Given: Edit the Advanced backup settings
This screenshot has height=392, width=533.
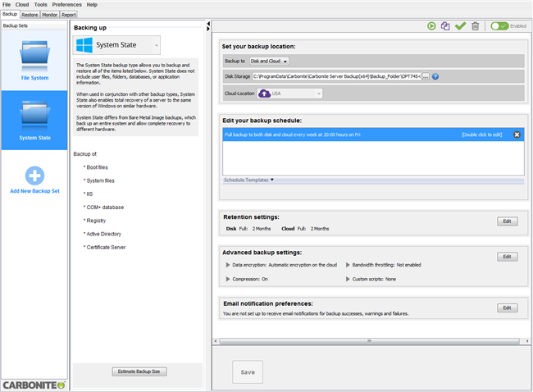Looking at the screenshot, I should tap(507, 257).
